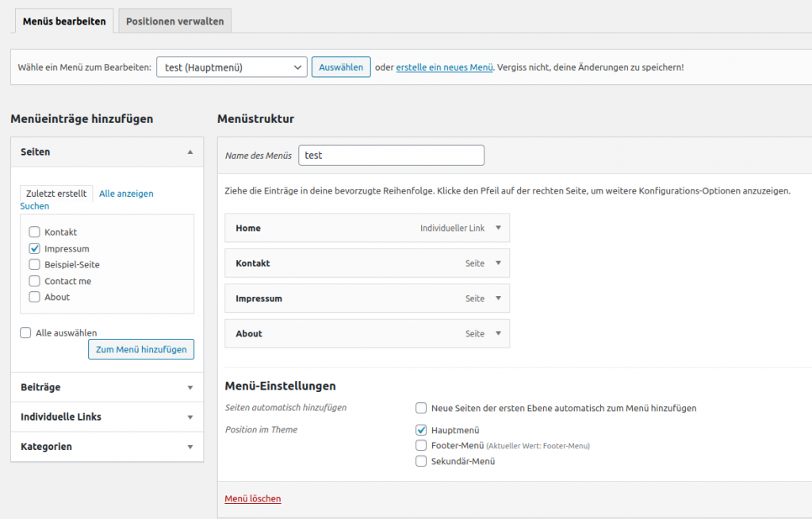The image size is (812, 519).
Task: Toggle the Alle auswählen checkbox
Action: pyautogui.click(x=25, y=333)
